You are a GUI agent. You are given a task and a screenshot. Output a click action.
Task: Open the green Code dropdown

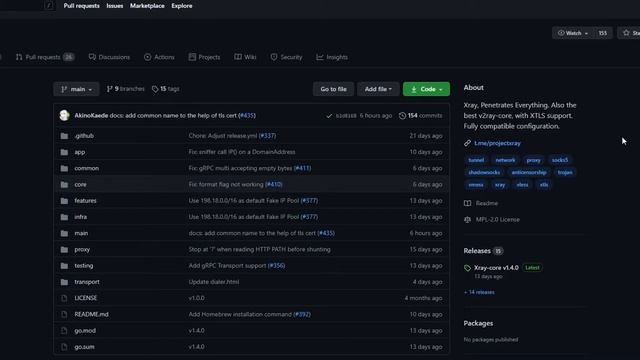pyautogui.click(x=426, y=89)
